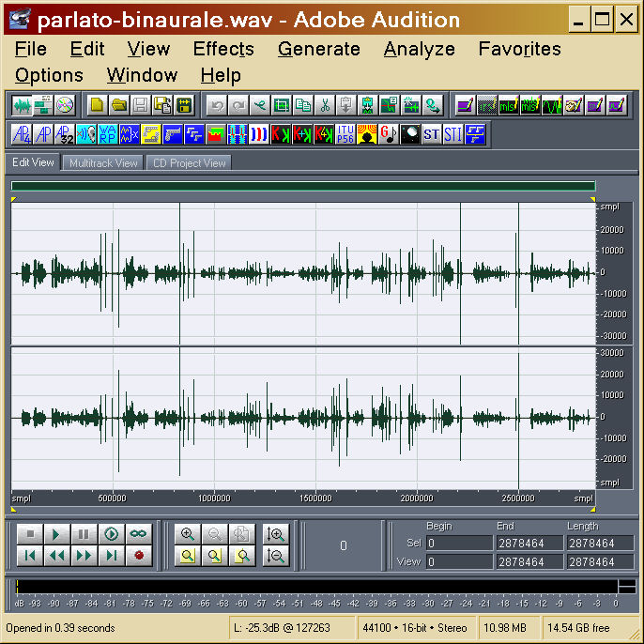644x644 pixels.
Task: Click the level meter bar
Action: (x=316, y=587)
